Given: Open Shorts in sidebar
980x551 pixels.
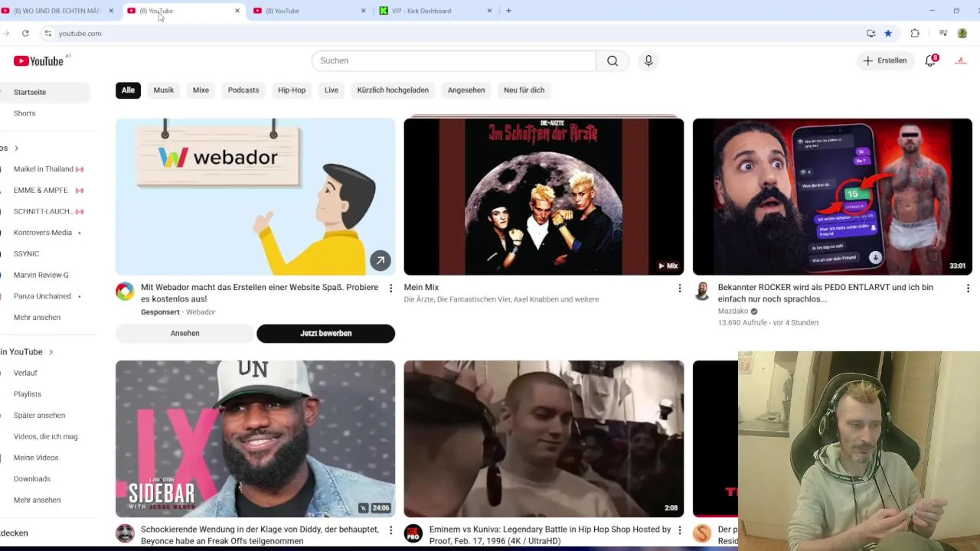Looking at the screenshot, I should (x=24, y=113).
